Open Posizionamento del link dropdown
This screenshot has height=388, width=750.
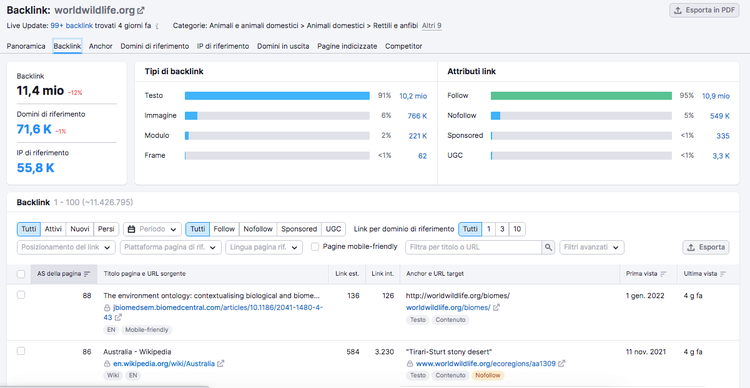66,247
